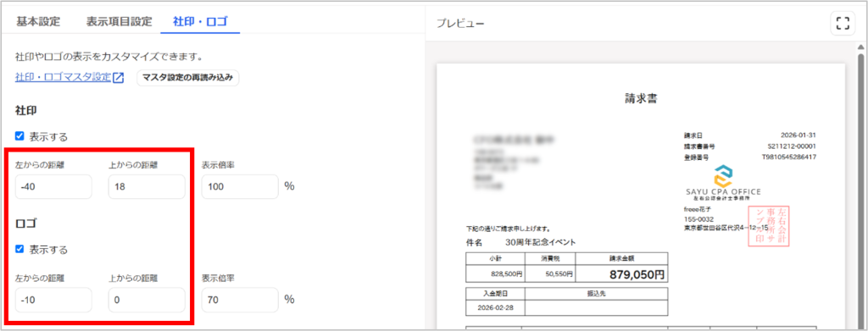Screen dimensions: 868x331
Task: Focus the 社印 表示倍率 field showing 100
Action: (x=240, y=187)
